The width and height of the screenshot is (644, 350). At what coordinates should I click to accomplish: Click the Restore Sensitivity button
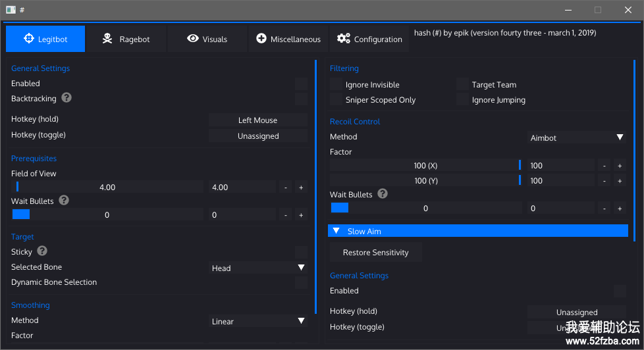(375, 253)
